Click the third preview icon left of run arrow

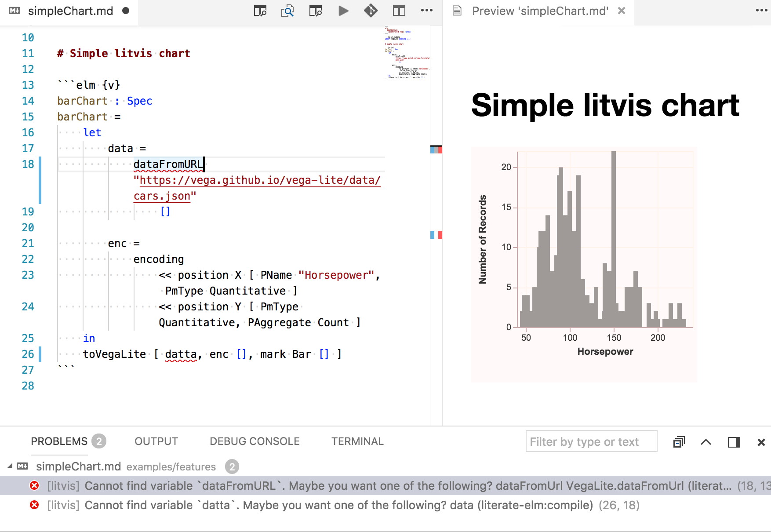click(316, 11)
